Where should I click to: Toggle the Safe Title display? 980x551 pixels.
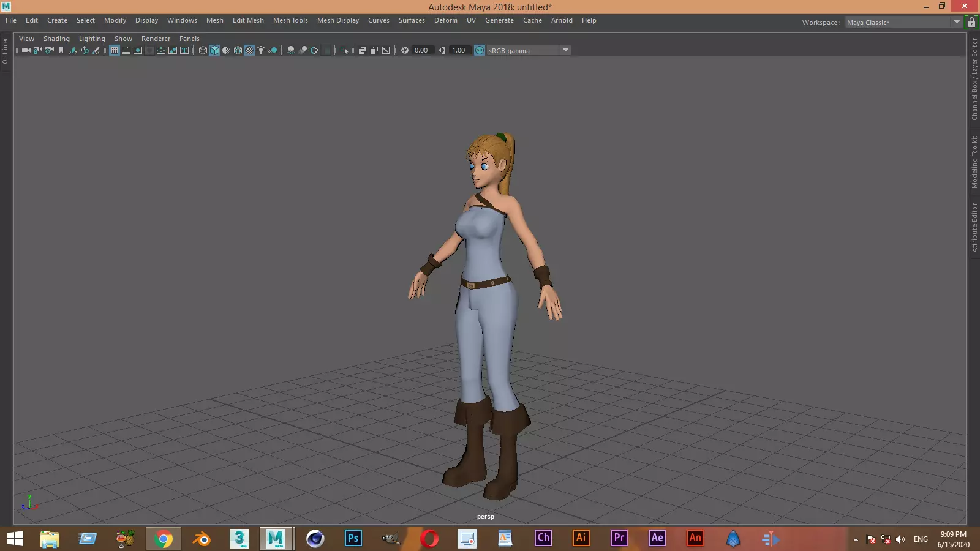coord(184,50)
